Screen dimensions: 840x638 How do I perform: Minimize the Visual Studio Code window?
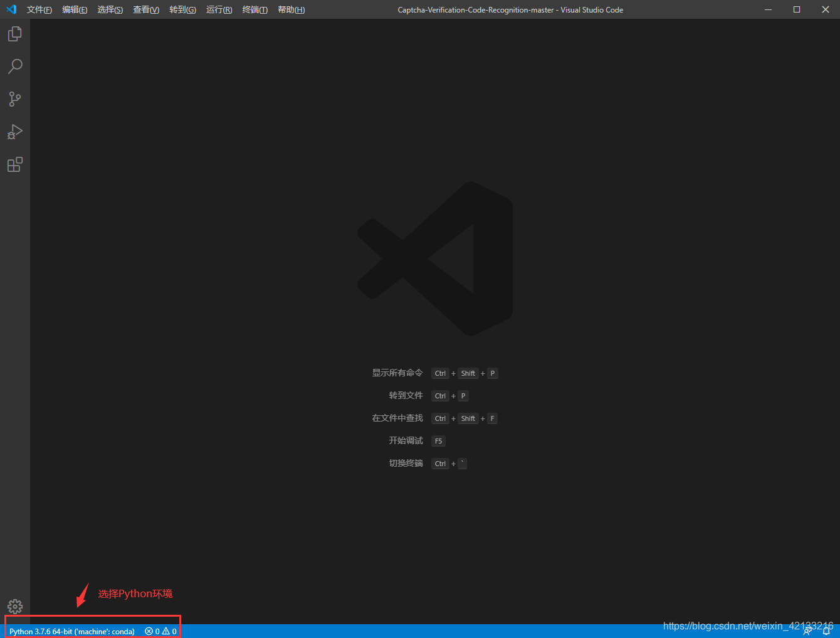tap(768, 9)
